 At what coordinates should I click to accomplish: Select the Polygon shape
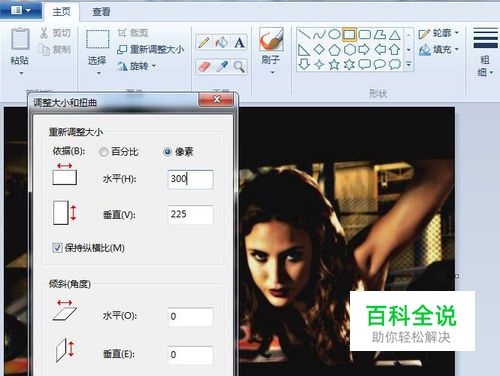[380, 34]
